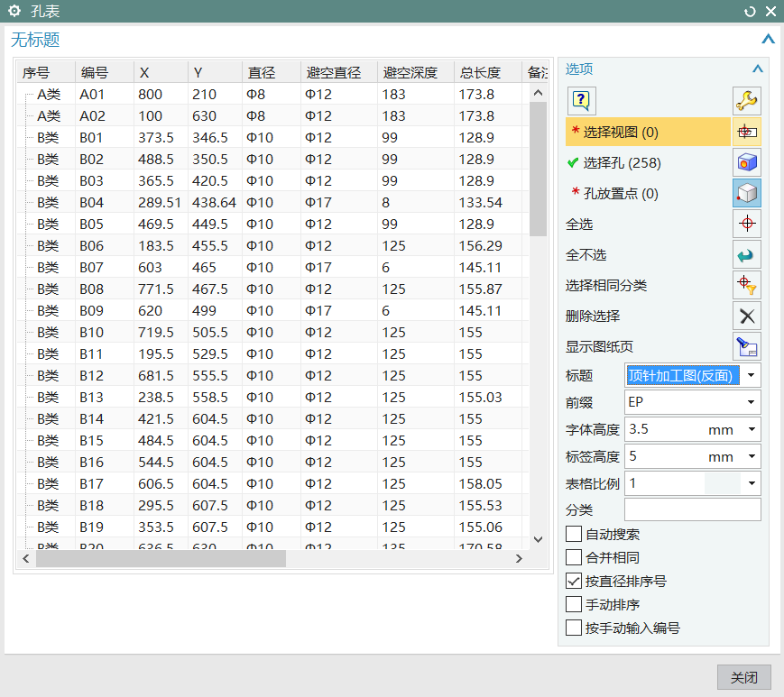Click the 全选 label
Image resolution: width=784 pixels, height=697 pixels.
point(579,224)
